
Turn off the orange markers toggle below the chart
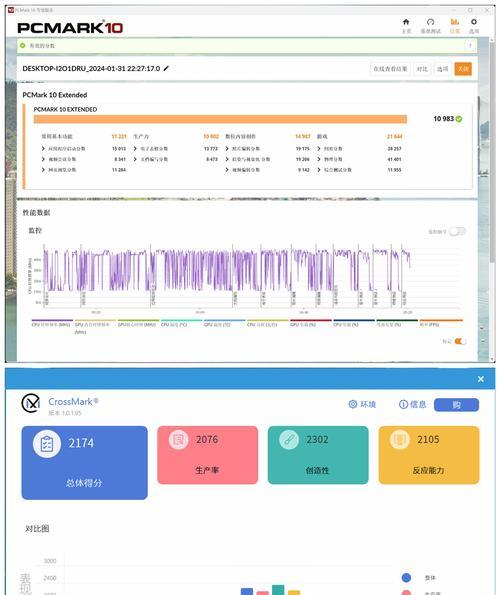click(460, 341)
